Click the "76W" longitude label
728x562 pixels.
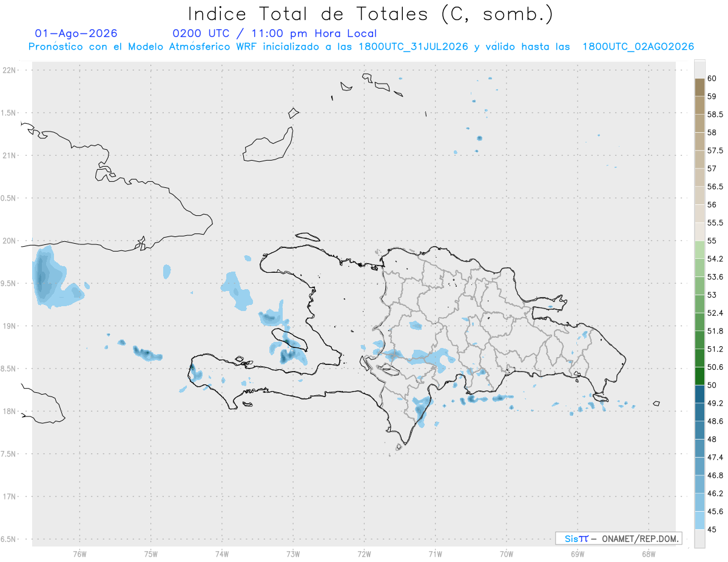pos(79,554)
